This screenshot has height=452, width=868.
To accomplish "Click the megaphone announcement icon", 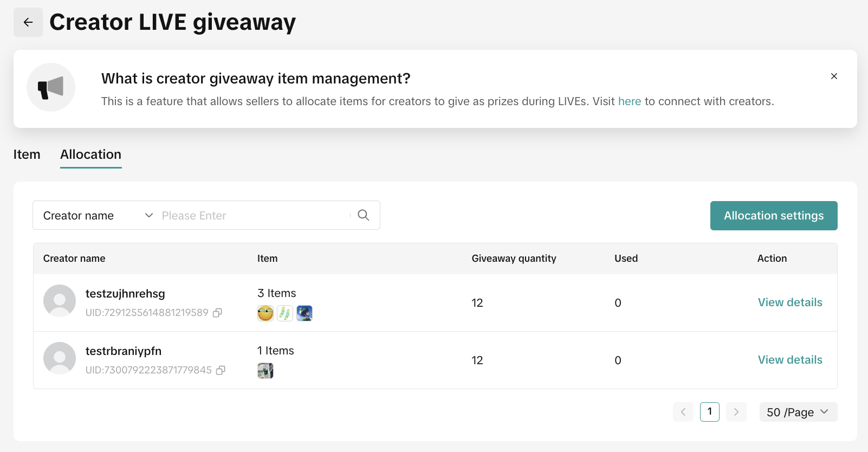I will (51, 87).
